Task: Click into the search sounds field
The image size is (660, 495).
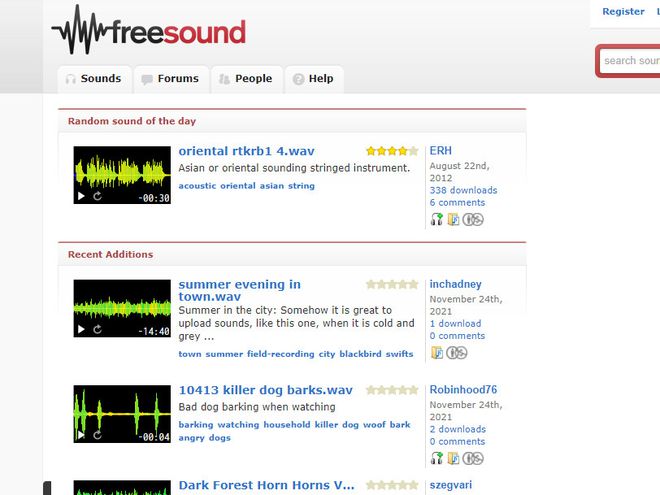Action: [x=629, y=61]
